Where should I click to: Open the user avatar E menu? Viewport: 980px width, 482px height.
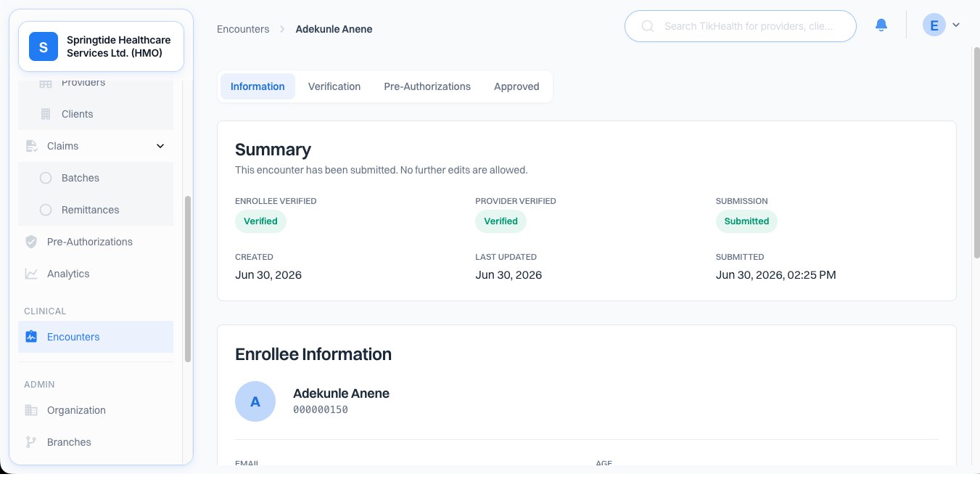click(934, 25)
